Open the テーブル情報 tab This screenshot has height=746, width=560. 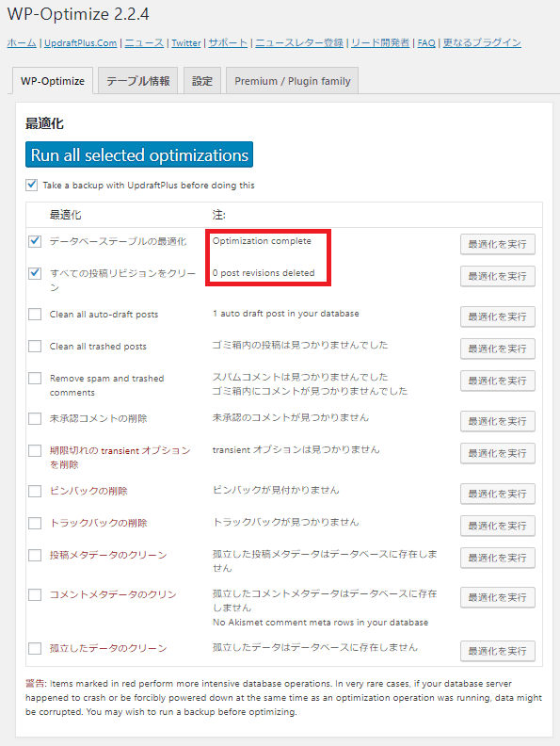137,80
